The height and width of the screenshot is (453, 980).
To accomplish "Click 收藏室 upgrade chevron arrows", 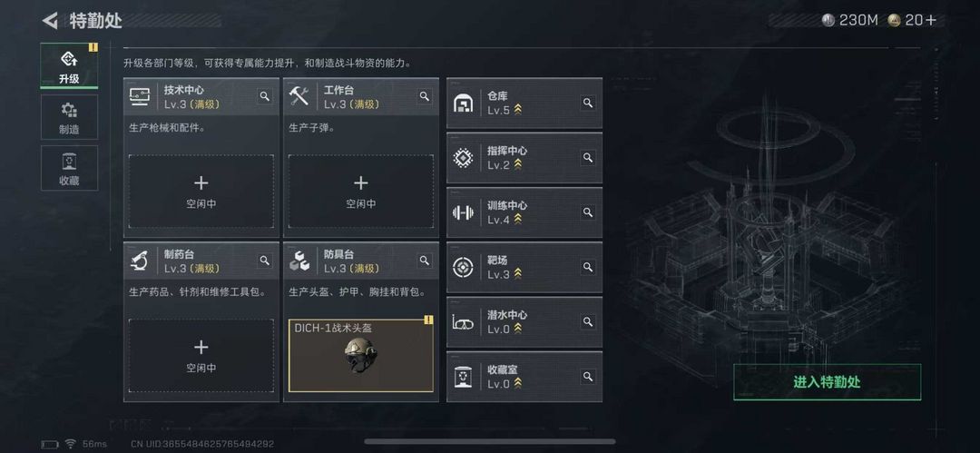I will (517, 383).
